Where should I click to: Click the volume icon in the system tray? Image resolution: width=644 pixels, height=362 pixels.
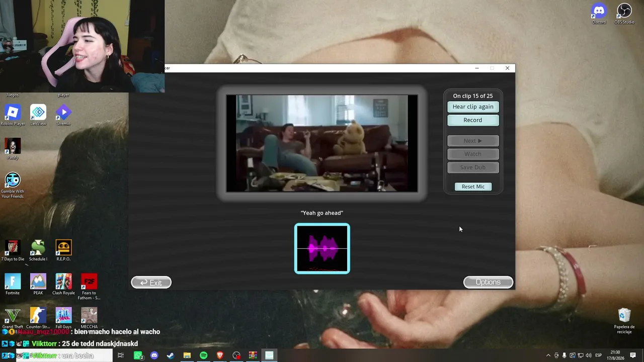tap(588, 355)
